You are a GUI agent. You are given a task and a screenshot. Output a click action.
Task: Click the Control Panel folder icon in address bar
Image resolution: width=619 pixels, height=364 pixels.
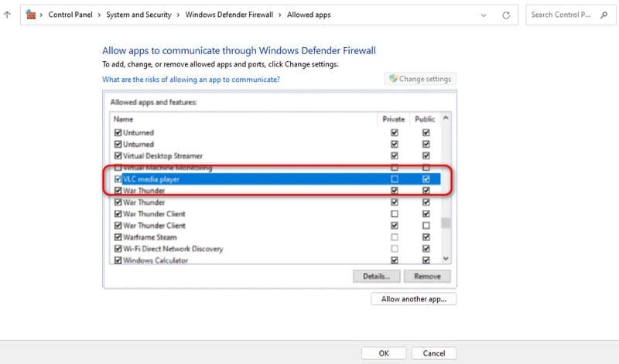31,15
